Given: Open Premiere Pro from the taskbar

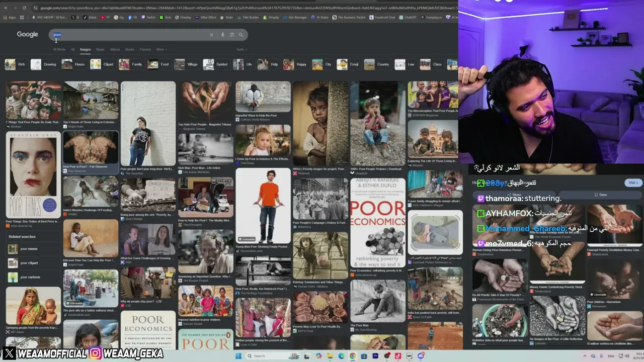Looking at the screenshot, I should pyautogui.click(x=375, y=356).
